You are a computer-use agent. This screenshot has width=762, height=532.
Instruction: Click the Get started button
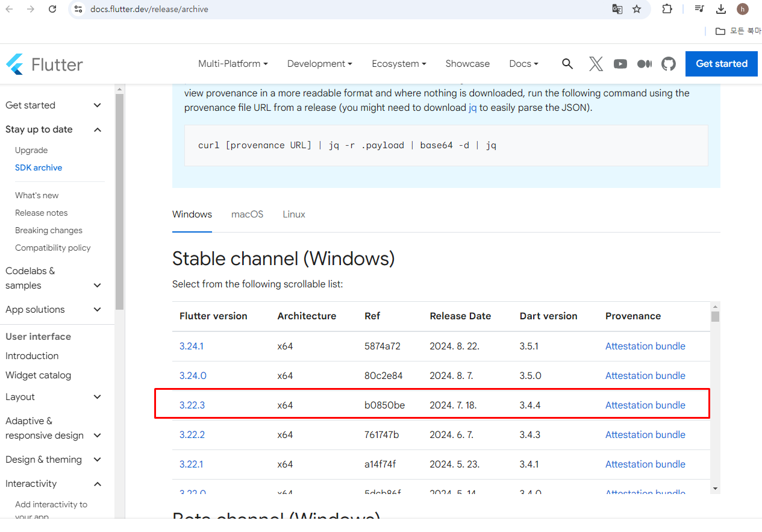pos(722,64)
